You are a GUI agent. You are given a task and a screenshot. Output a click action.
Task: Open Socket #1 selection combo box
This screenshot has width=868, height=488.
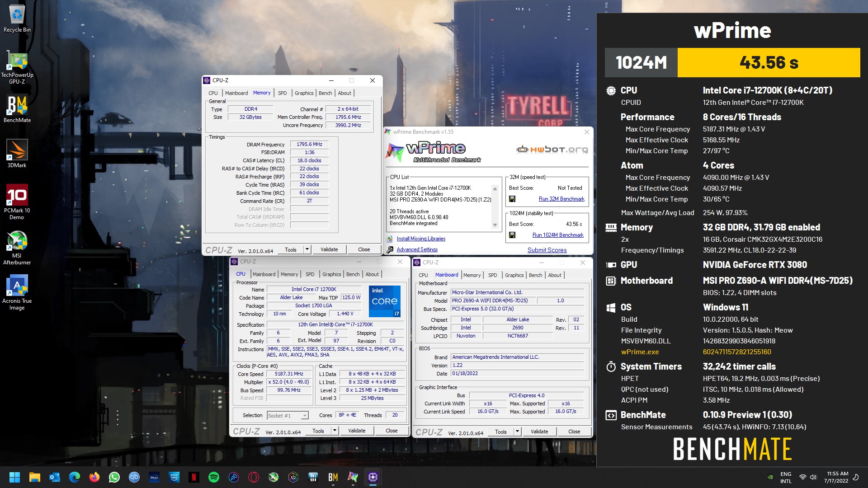[288, 415]
